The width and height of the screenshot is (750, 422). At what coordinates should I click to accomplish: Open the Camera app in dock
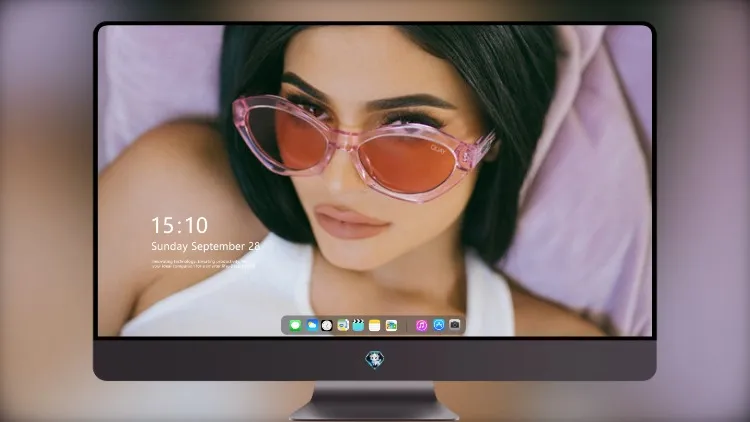point(455,325)
